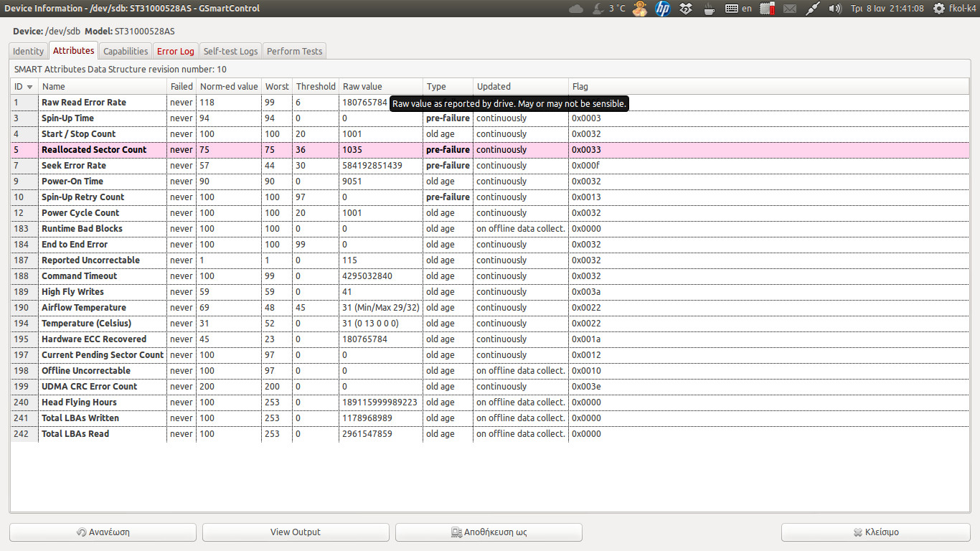
Task: Sort the table by ID column header
Action: coord(24,86)
